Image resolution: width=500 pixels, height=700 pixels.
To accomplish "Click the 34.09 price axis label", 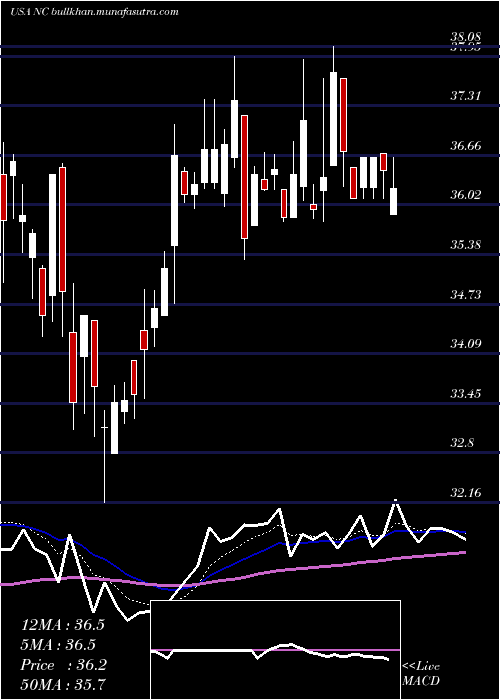I will (465, 344).
